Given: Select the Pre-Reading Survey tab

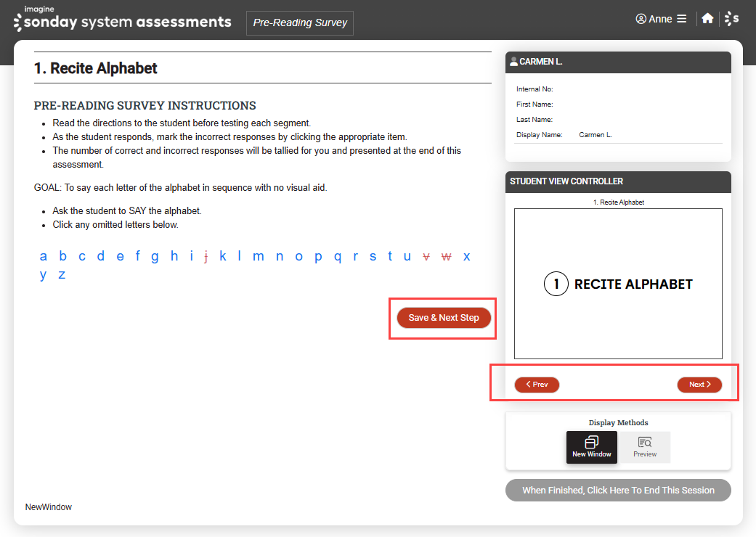Looking at the screenshot, I should point(299,22).
